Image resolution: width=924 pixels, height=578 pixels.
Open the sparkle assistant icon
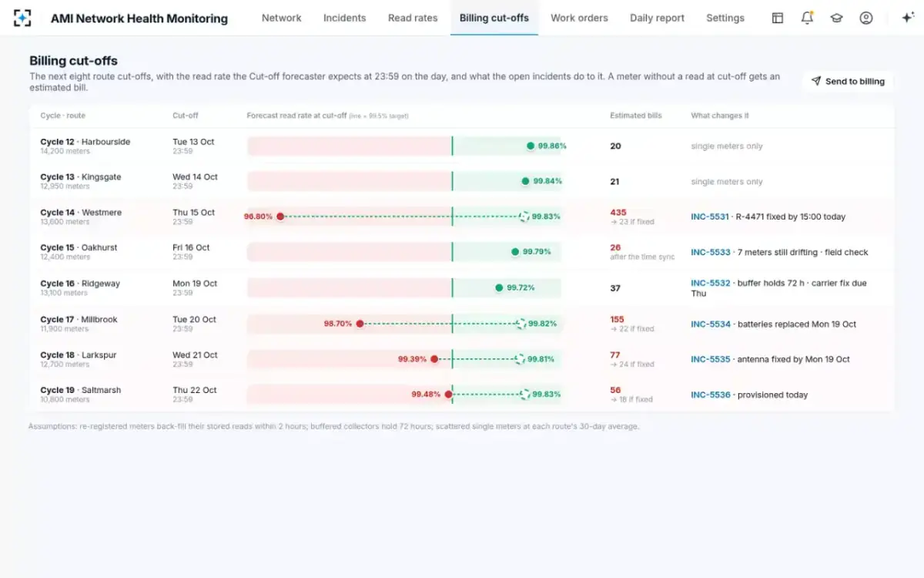(x=907, y=18)
